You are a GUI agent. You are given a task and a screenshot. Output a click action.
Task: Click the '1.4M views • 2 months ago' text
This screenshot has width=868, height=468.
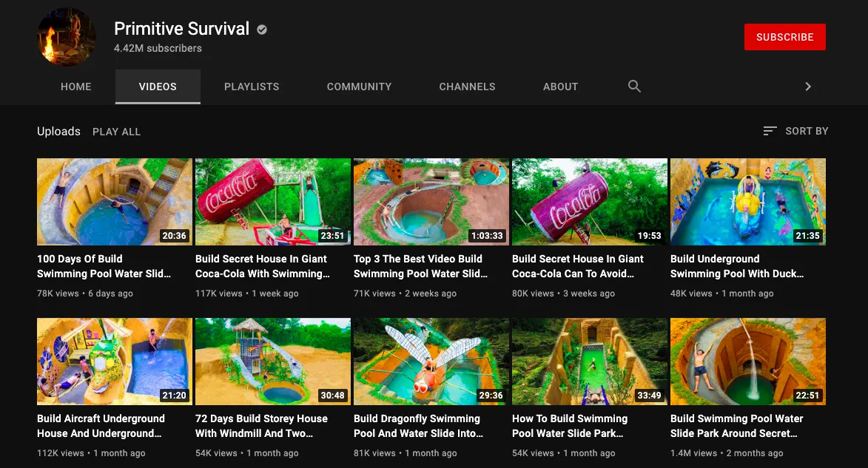coord(727,453)
